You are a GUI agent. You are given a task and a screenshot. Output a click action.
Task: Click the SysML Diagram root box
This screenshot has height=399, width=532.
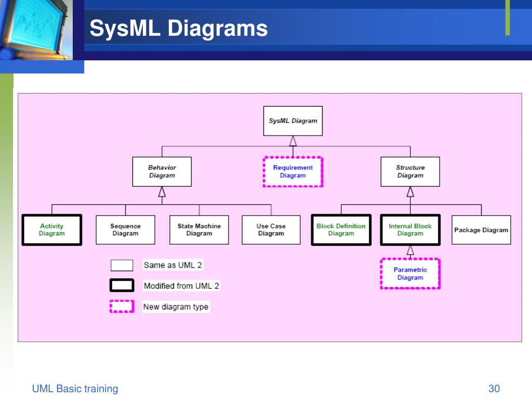[293, 121]
